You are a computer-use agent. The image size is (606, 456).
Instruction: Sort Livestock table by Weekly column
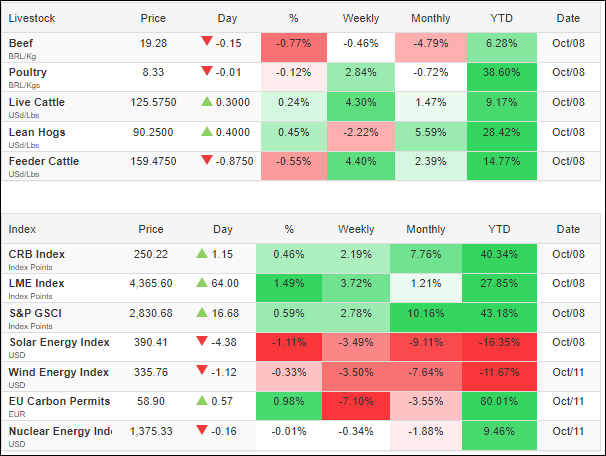pos(360,18)
